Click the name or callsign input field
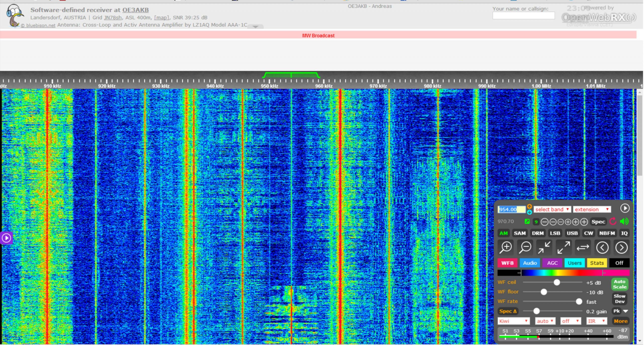Image resolution: width=644 pixels, height=345 pixels. (x=523, y=16)
